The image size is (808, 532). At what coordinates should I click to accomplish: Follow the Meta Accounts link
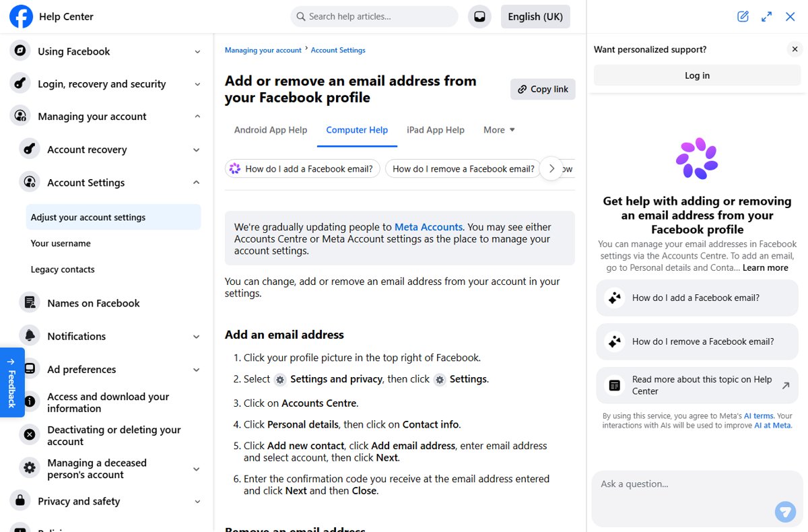coord(428,227)
